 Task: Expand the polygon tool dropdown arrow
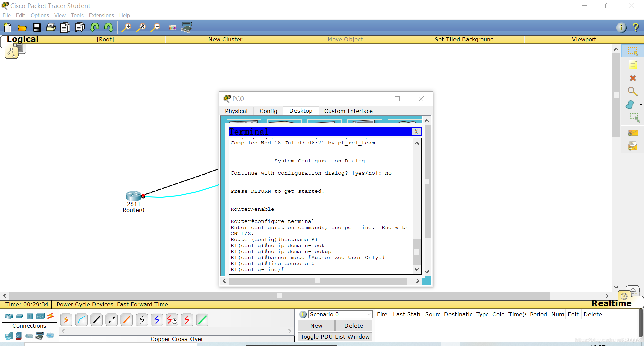pyautogui.click(x=641, y=105)
